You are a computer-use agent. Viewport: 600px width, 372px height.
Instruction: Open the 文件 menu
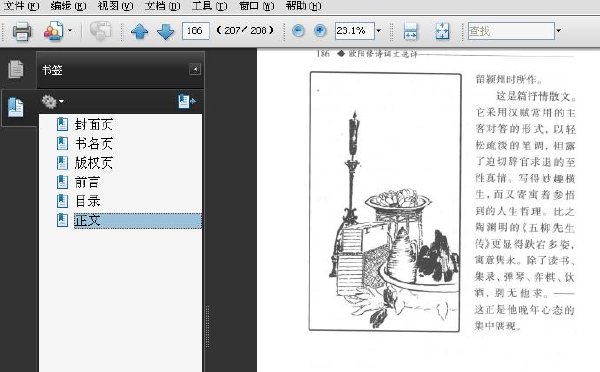click(21, 6)
